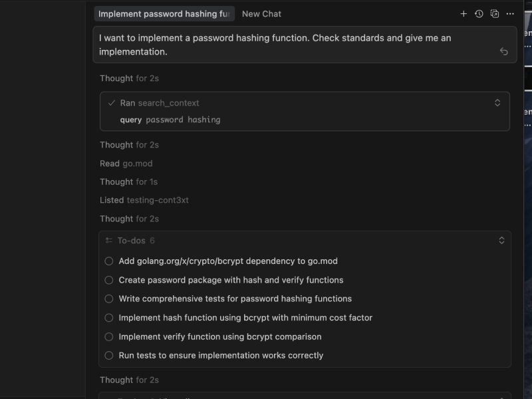Click the query icon inside search_context
The image size is (532, 399).
[x=130, y=120]
